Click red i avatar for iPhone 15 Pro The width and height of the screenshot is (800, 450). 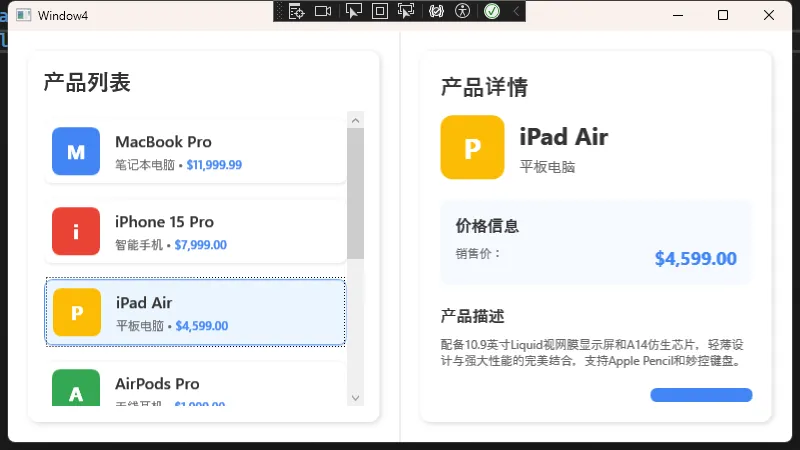click(x=76, y=232)
